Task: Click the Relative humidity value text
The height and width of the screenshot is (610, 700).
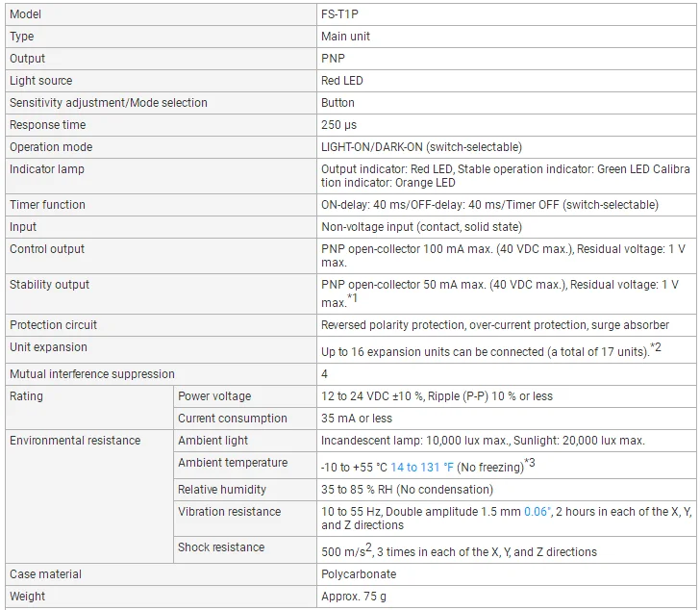Action: tap(407, 490)
